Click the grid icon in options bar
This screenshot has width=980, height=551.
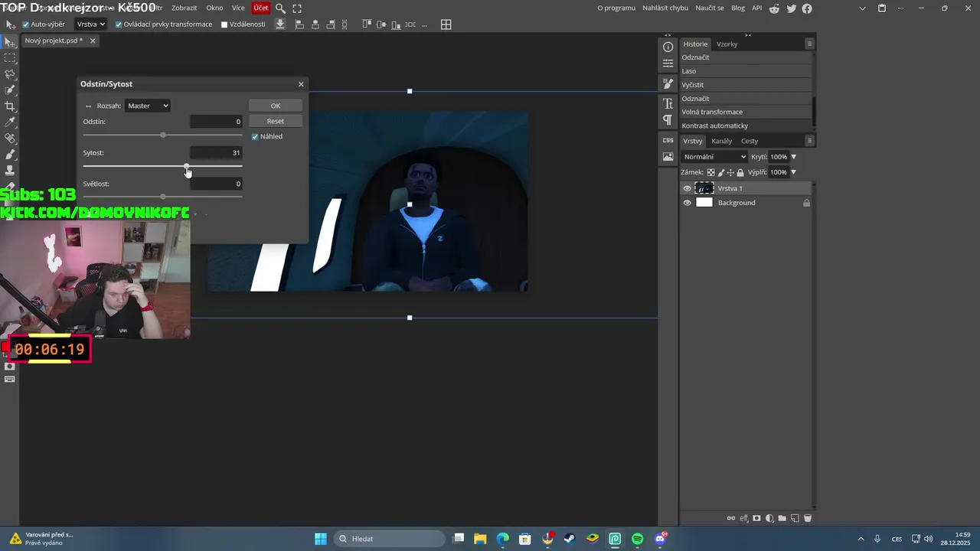(x=446, y=24)
